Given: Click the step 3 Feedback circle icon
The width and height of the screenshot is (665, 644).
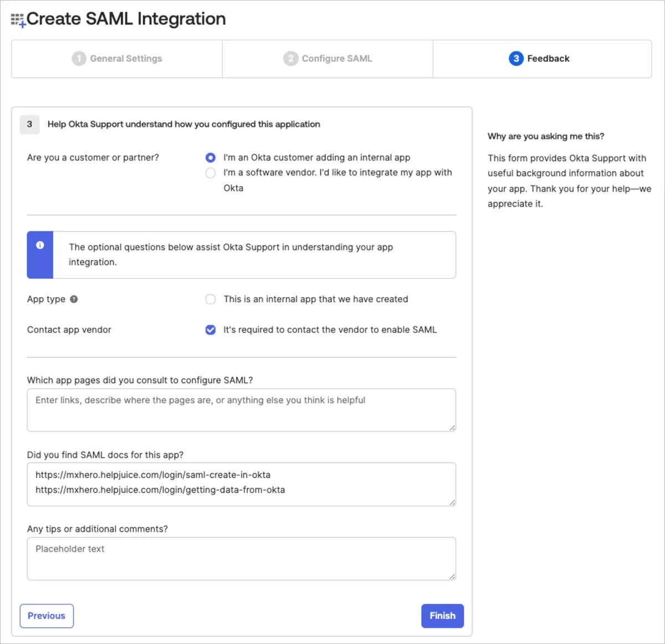Looking at the screenshot, I should [516, 59].
